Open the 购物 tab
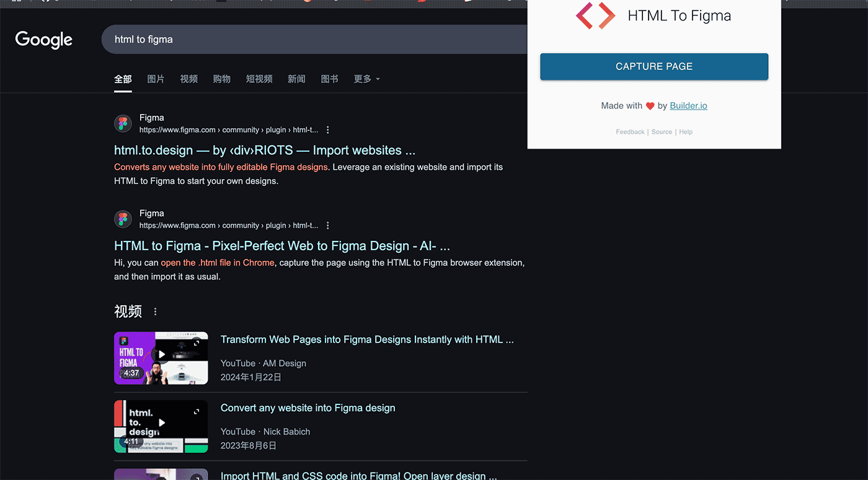The height and width of the screenshot is (480, 868). pyautogui.click(x=221, y=79)
